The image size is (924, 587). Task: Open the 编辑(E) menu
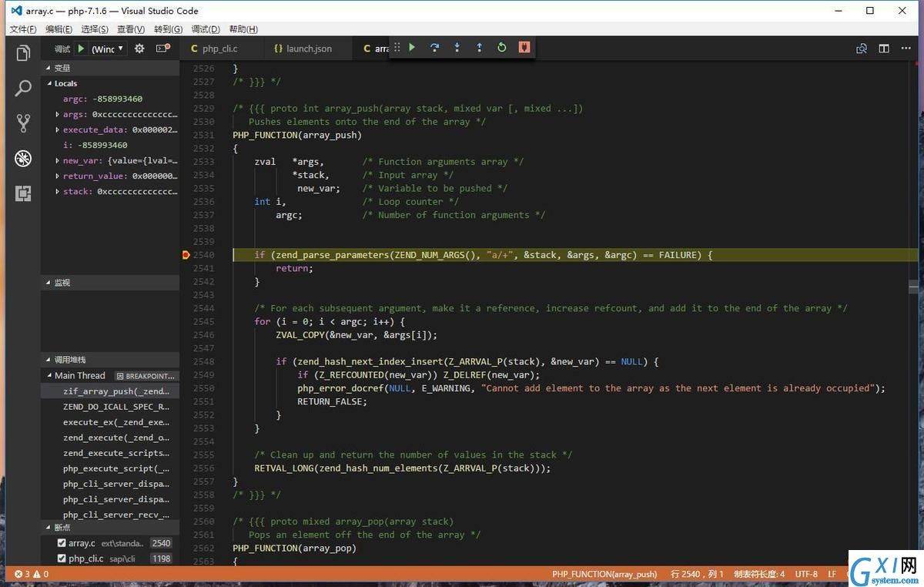tap(59, 29)
